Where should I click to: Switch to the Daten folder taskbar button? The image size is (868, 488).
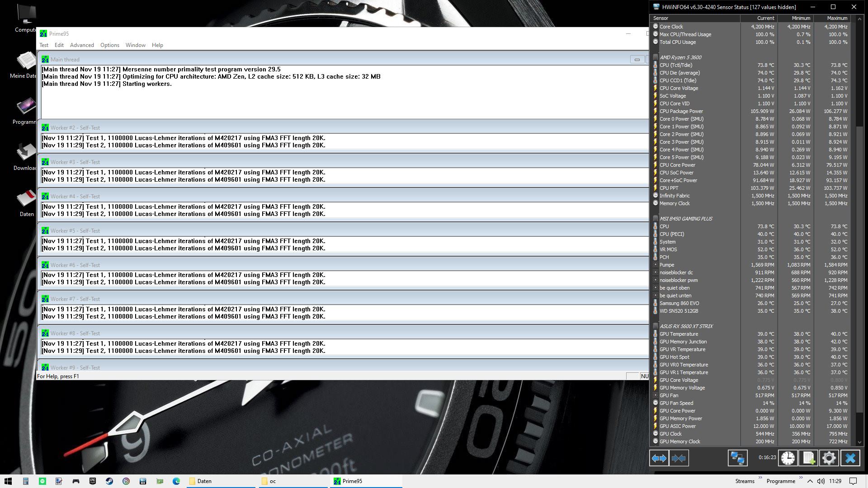point(221,481)
